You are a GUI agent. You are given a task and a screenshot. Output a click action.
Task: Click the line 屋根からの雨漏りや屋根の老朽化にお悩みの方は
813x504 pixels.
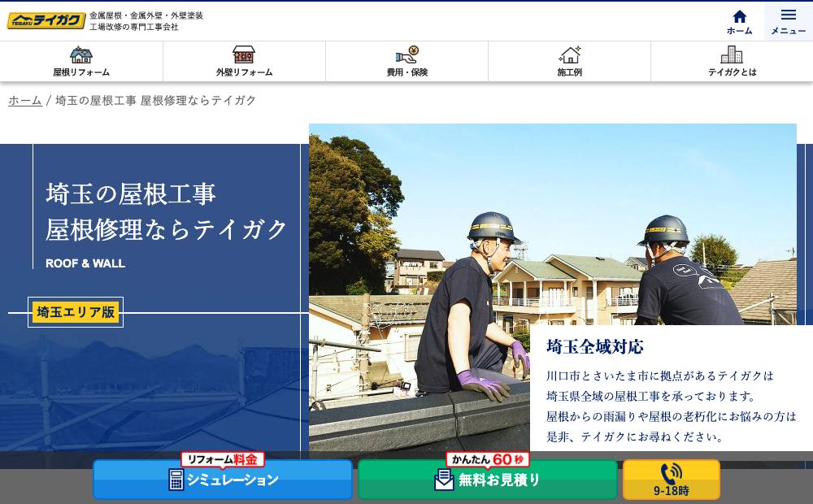672,416
